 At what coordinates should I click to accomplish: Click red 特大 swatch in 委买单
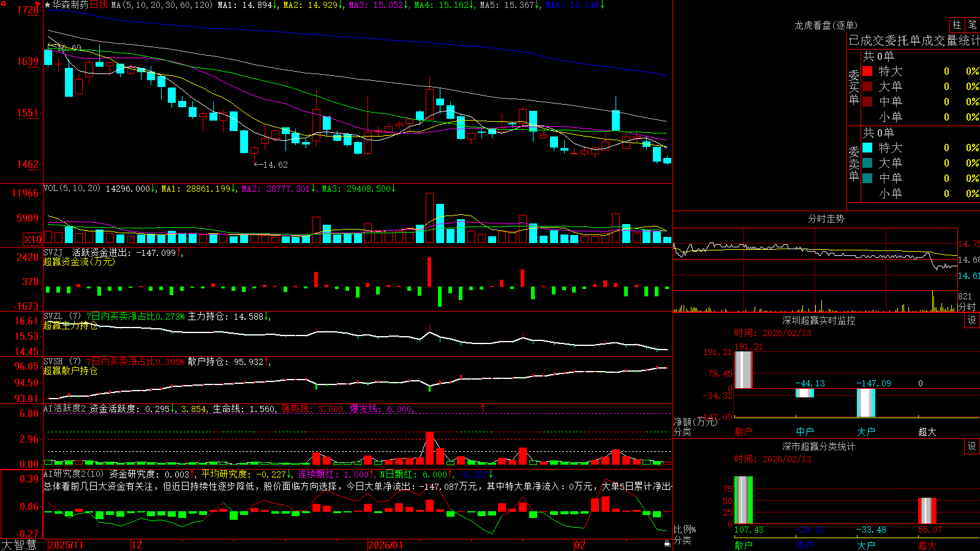pos(867,71)
